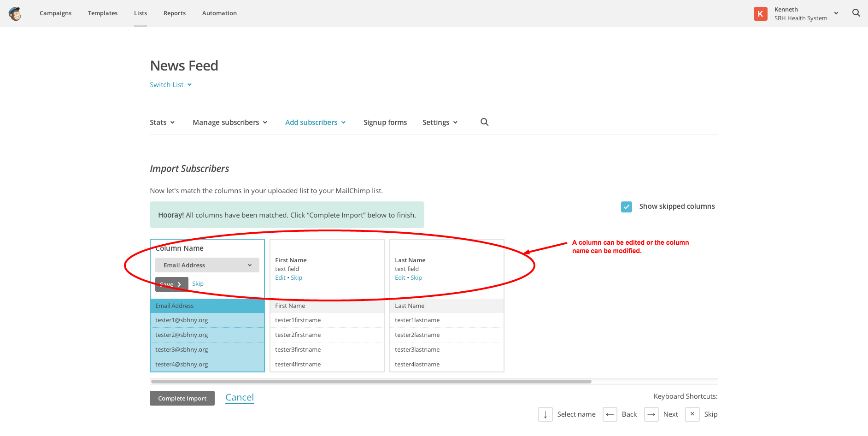
Task: Click Edit link under First Name column
Action: (x=280, y=278)
